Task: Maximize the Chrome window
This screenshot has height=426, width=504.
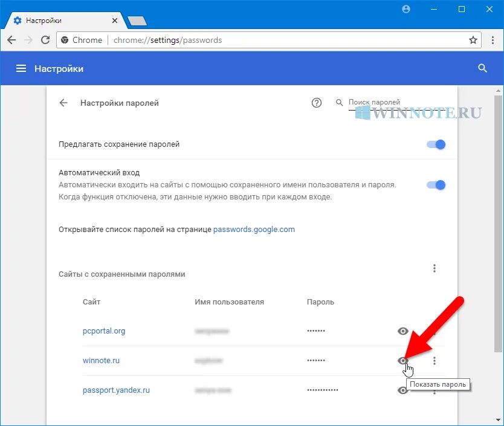Action: tap(462, 9)
